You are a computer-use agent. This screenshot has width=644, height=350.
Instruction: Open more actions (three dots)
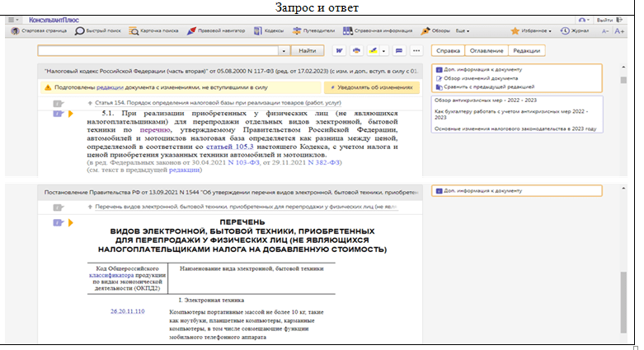[x=416, y=50]
